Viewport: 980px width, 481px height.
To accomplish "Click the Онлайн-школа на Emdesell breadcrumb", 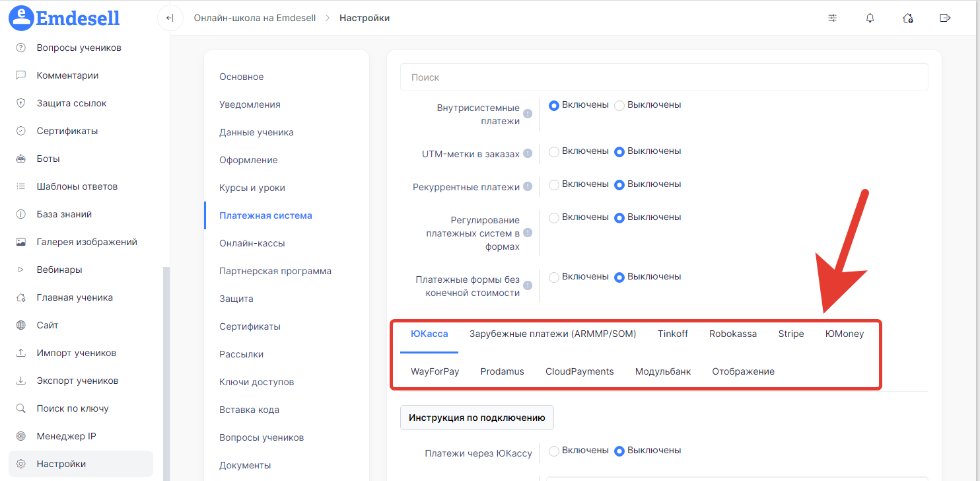I will coord(255,18).
